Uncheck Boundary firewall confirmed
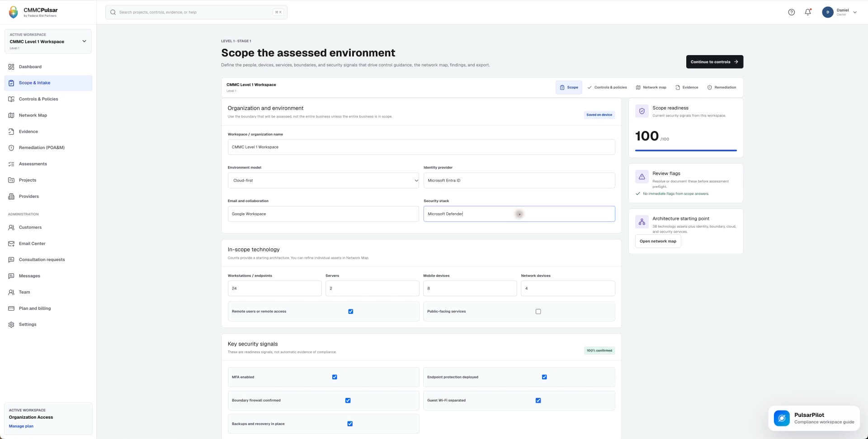Screen dimensions: 868x439 (x=348, y=401)
